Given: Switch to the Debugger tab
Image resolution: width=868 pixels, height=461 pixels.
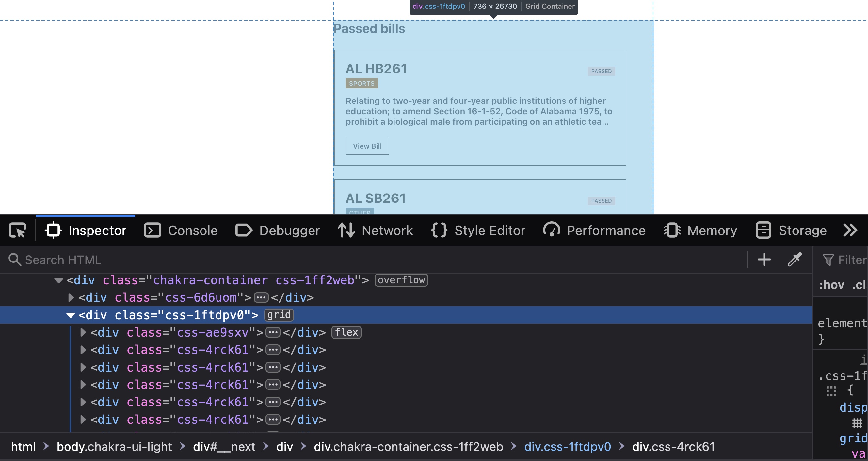Looking at the screenshot, I should click(277, 230).
